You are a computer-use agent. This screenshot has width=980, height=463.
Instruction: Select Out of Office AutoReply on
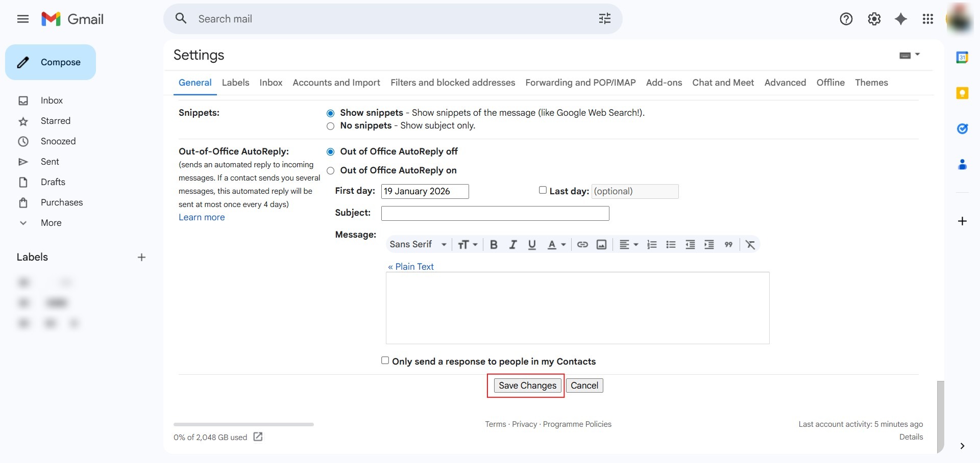point(331,171)
